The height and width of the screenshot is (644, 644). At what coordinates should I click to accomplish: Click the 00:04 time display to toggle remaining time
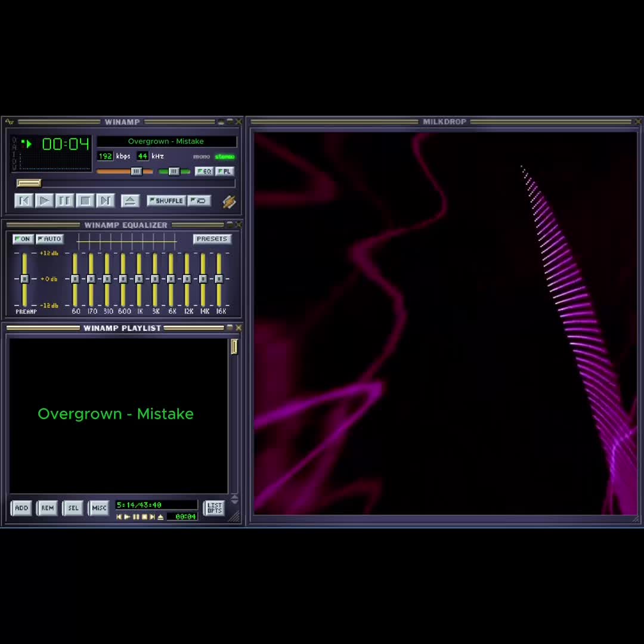click(x=66, y=144)
